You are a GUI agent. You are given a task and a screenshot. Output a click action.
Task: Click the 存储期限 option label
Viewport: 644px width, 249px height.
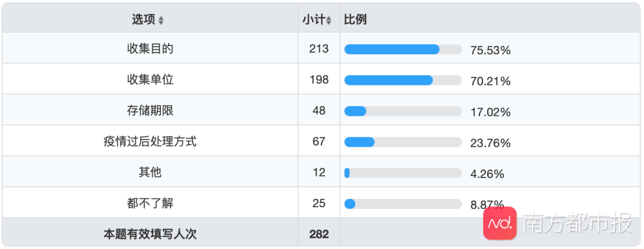[x=150, y=110]
